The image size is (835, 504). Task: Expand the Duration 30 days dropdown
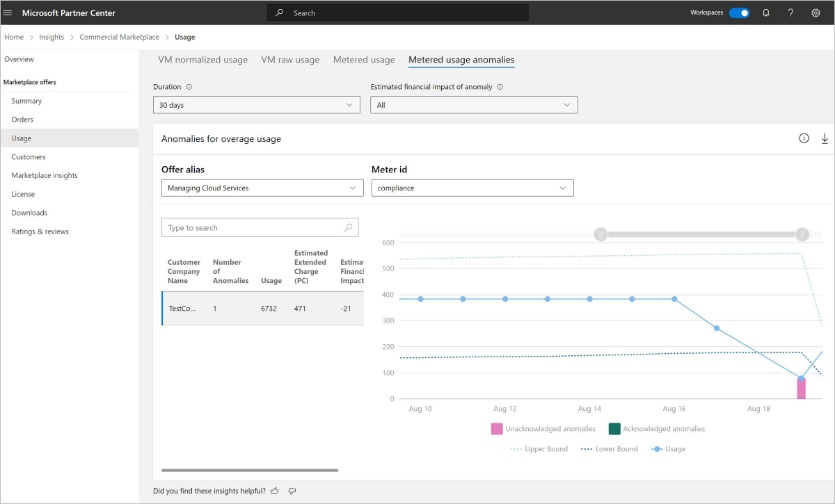(256, 105)
